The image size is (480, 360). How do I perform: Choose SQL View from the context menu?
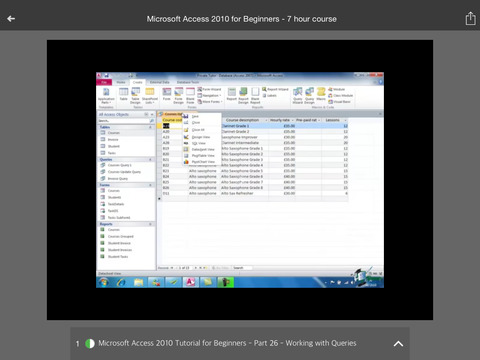[199, 143]
